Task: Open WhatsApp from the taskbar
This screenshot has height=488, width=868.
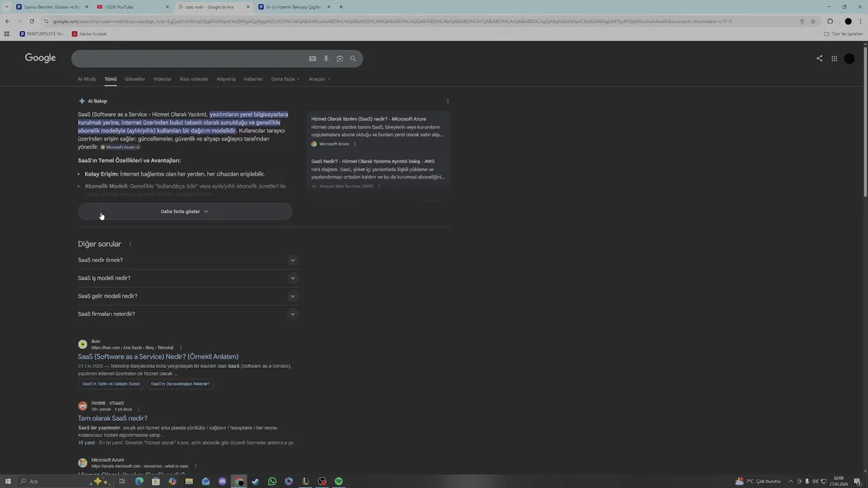Action: click(x=272, y=481)
